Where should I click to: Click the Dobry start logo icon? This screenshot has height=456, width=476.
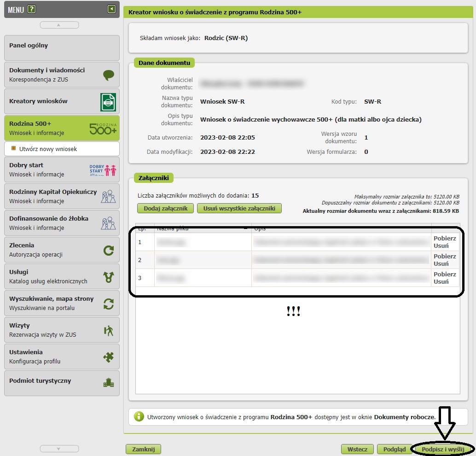pyautogui.click(x=103, y=170)
